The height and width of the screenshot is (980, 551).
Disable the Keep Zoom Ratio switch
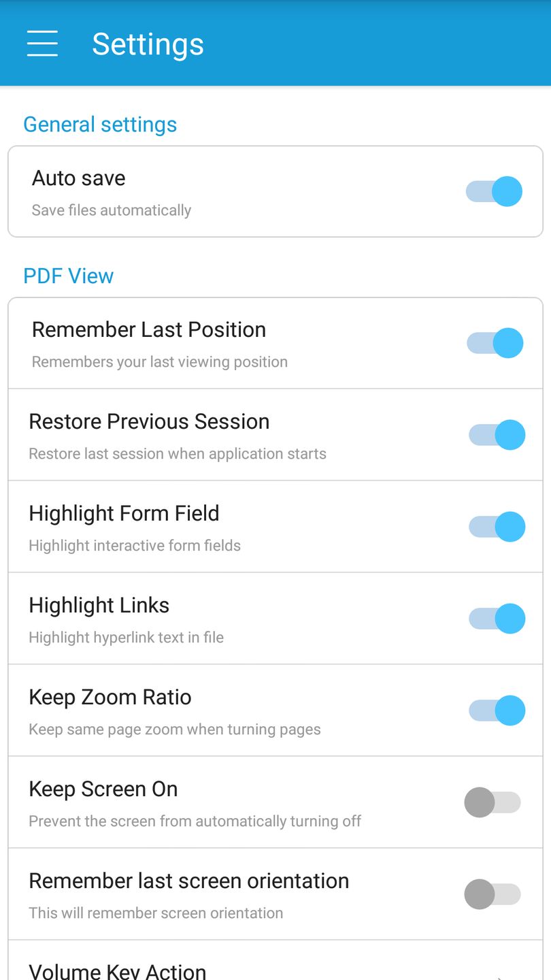(497, 710)
